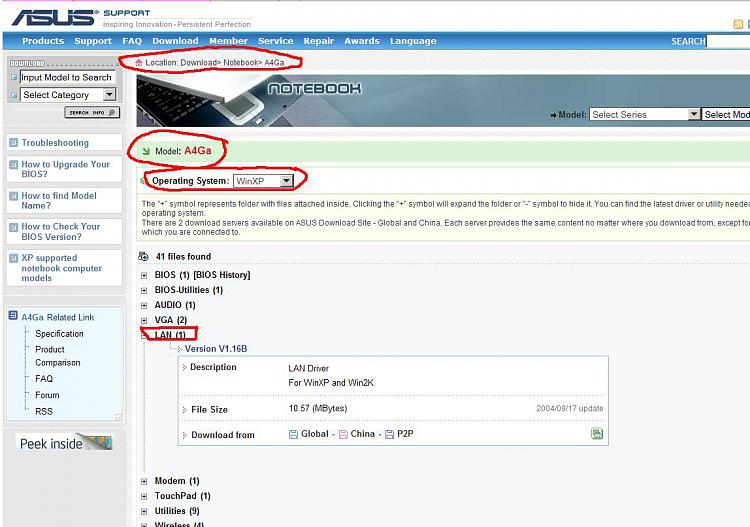The height and width of the screenshot is (527, 750).
Task: Click the China download disk icon
Action: click(x=343, y=434)
